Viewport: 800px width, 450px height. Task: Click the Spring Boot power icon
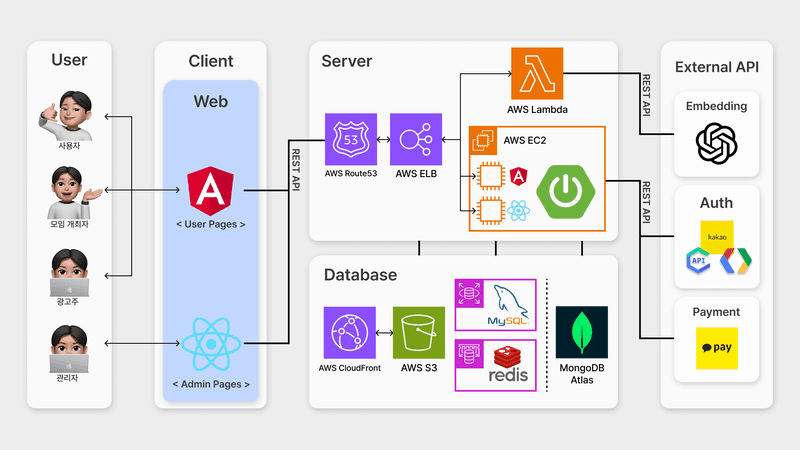pos(565,192)
